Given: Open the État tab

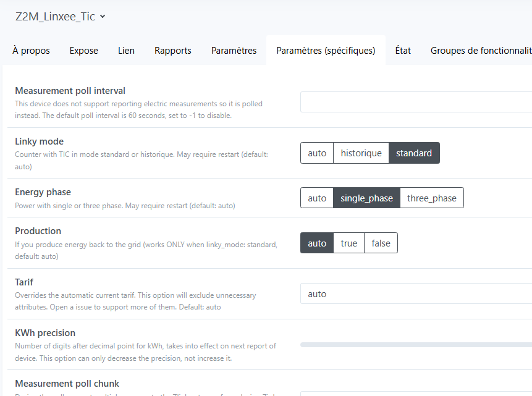Looking at the screenshot, I should tap(403, 51).
